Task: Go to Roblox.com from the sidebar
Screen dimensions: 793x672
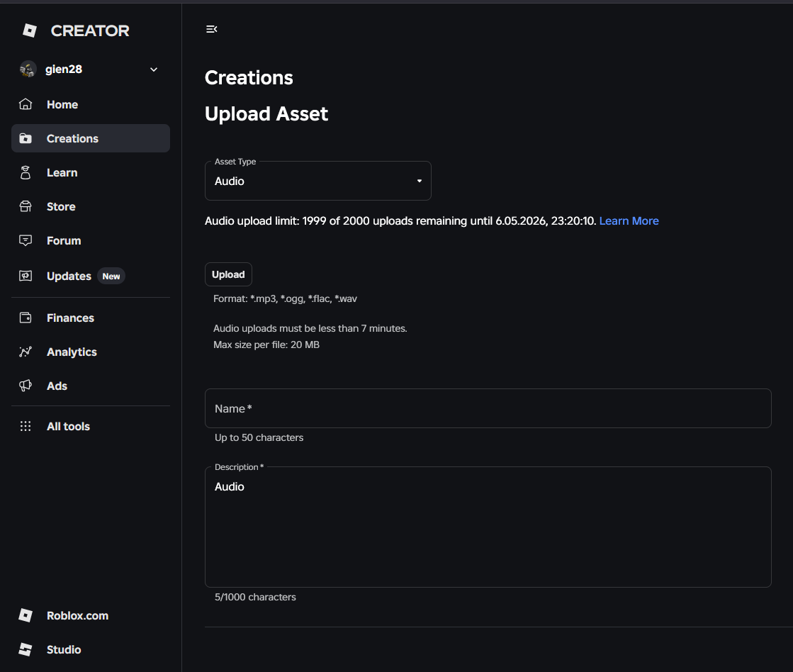Action: pos(77,615)
